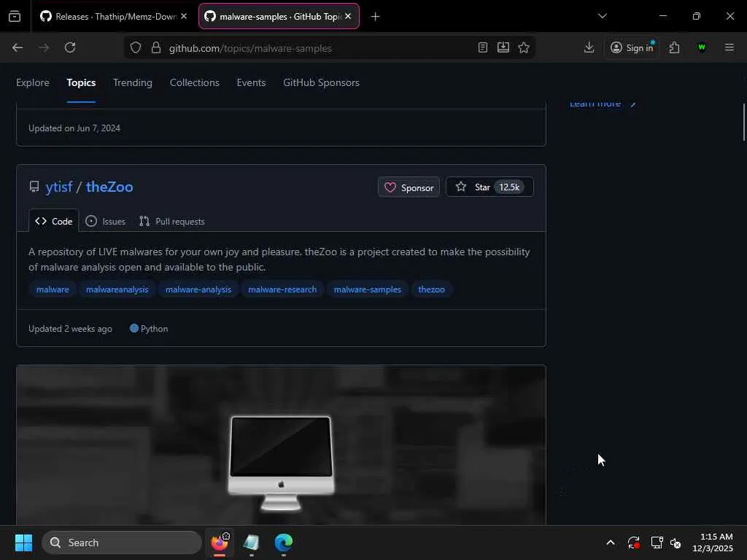Expand the list all tabs chevron
747x560 pixels.
coord(602,16)
